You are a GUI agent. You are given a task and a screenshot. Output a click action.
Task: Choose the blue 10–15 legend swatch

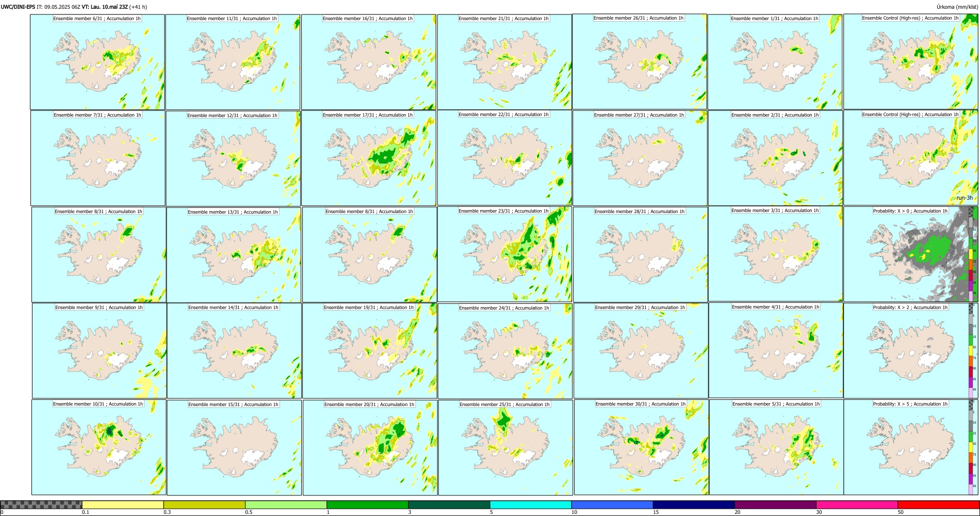(x=612, y=505)
